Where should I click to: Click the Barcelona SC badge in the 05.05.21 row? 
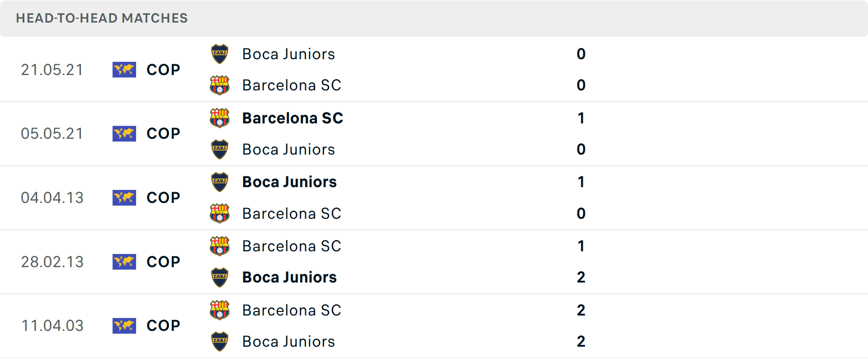220,118
